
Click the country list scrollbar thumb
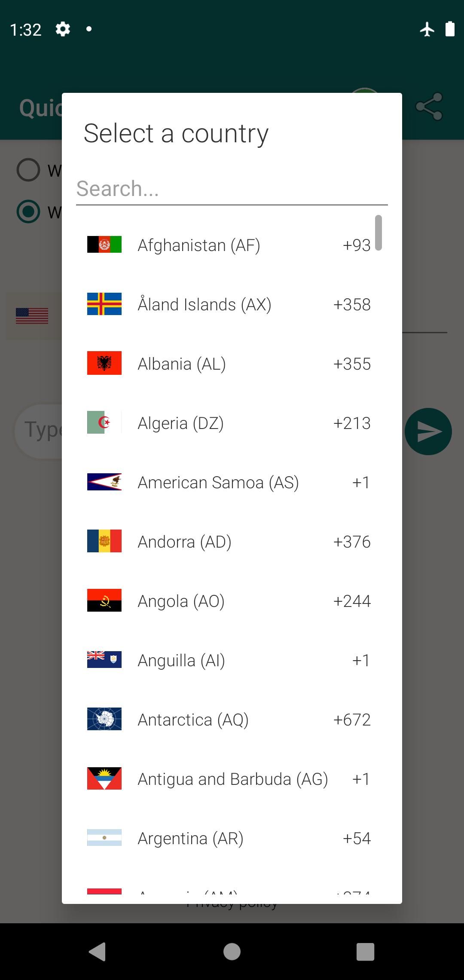tap(378, 233)
